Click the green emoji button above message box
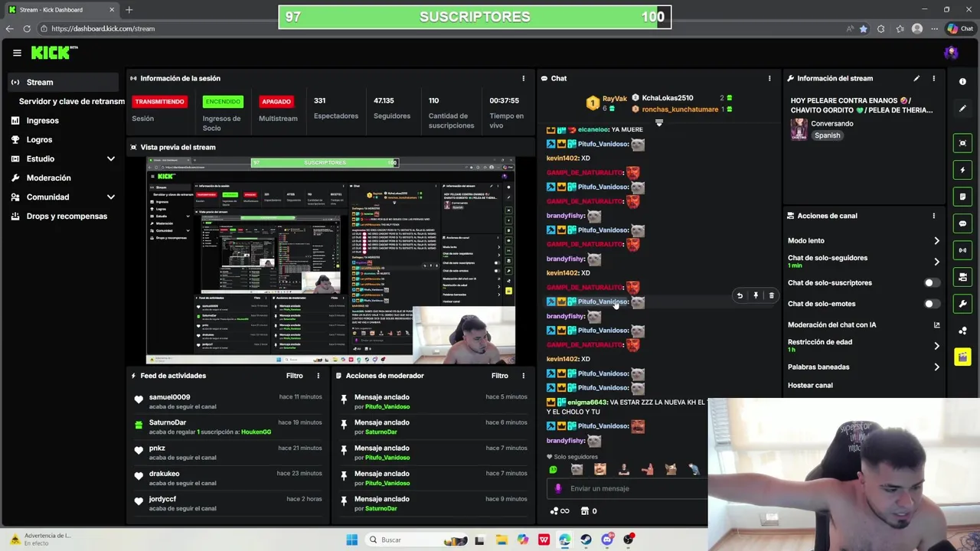The image size is (980, 551). tap(554, 470)
